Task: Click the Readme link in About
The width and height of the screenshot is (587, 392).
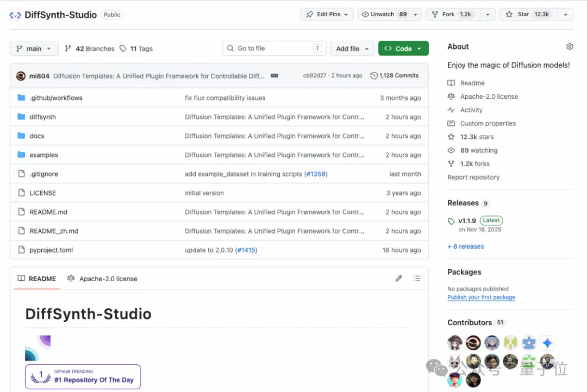Action: pyautogui.click(x=472, y=83)
